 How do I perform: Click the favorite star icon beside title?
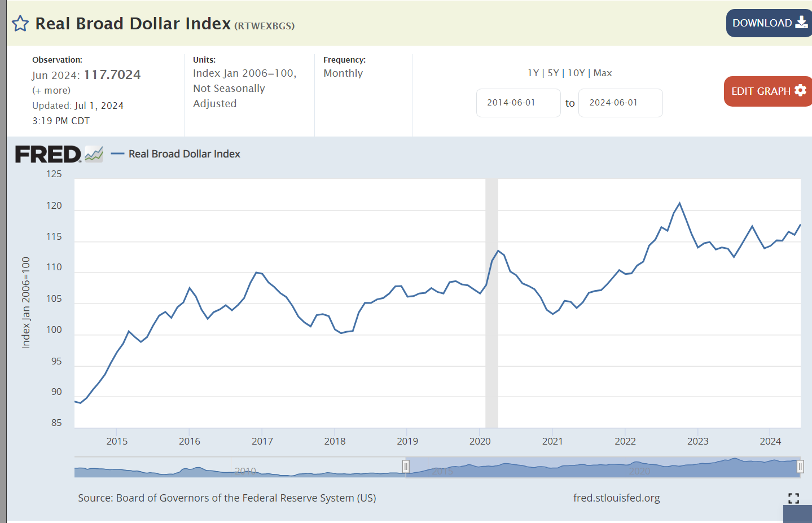pyautogui.click(x=20, y=24)
